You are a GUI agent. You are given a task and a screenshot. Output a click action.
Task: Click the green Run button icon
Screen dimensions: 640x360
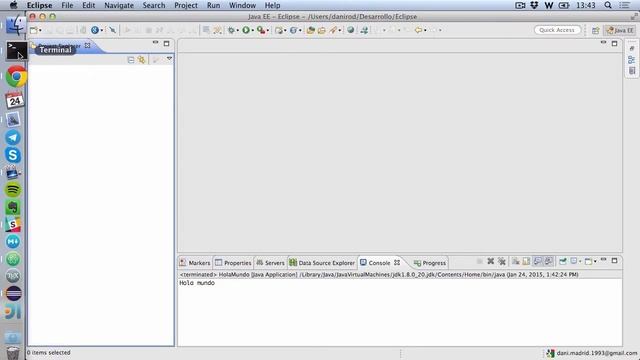(246, 30)
